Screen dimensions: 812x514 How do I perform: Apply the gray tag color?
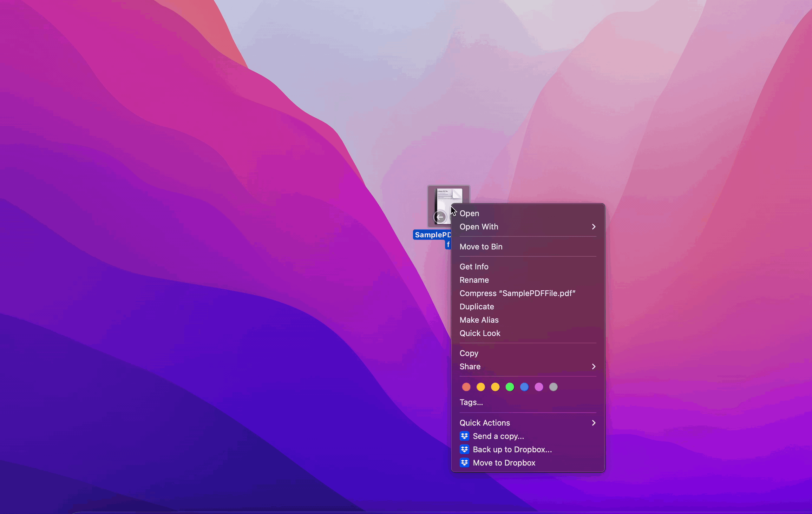pyautogui.click(x=553, y=387)
